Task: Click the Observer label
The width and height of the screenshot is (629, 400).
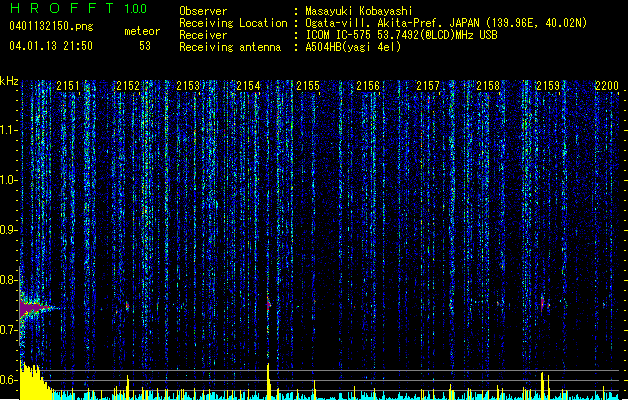Action: tap(203, 11)
